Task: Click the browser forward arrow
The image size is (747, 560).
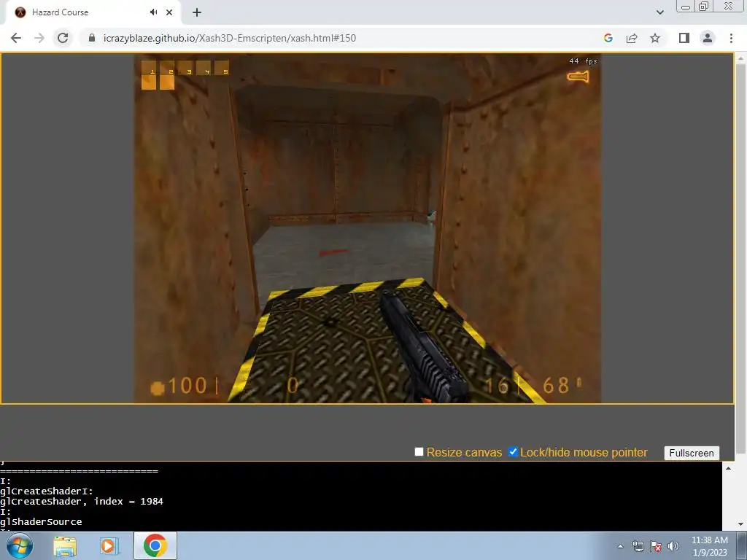Action: pyautogui.click(x=39, y=38)
